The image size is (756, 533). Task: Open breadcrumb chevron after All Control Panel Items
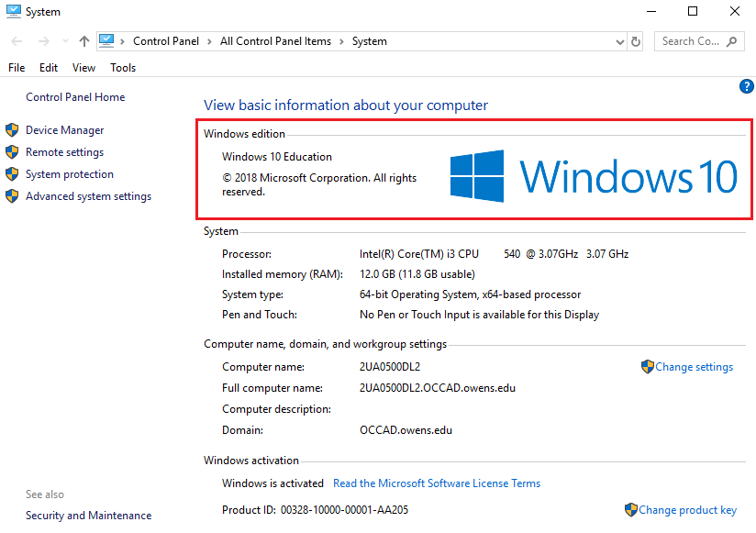(x=340, y=40)
